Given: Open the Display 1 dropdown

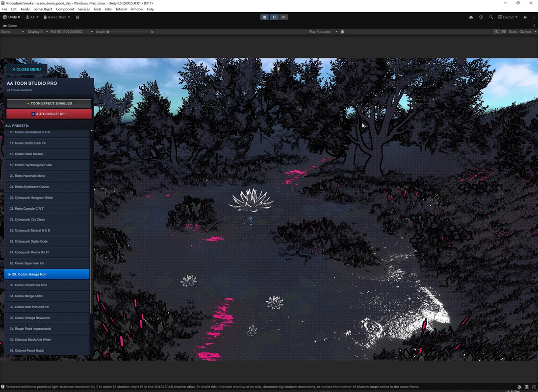Looking at the screenshot, I should (x=37, y=31).
